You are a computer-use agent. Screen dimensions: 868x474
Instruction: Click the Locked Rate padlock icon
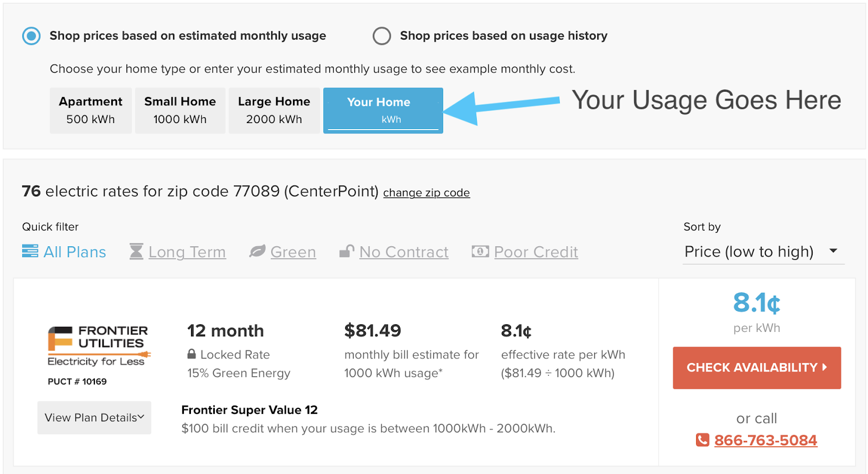click(192, 354)
